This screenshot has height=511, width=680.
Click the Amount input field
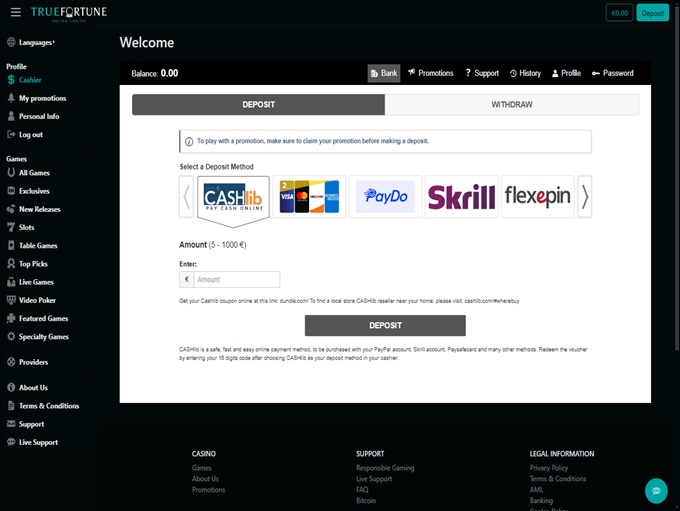[236, 280]
